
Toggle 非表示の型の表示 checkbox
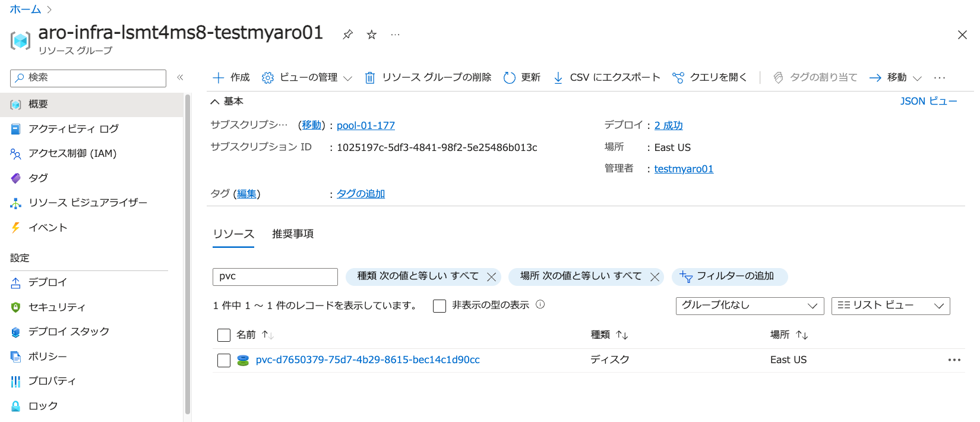click(x=440, y=306)
